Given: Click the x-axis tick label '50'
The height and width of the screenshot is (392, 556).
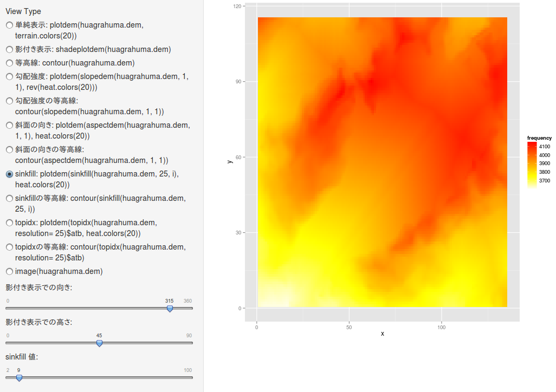Looking at the screenshot, I should [x=349, y=327].
